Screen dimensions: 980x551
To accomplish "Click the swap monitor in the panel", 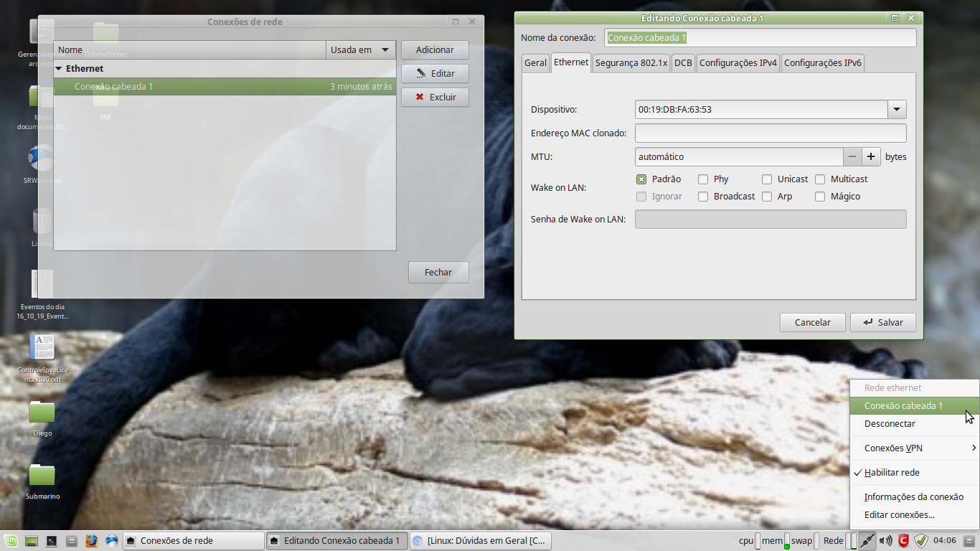I will pyautogui.click(x=805, y=541).
